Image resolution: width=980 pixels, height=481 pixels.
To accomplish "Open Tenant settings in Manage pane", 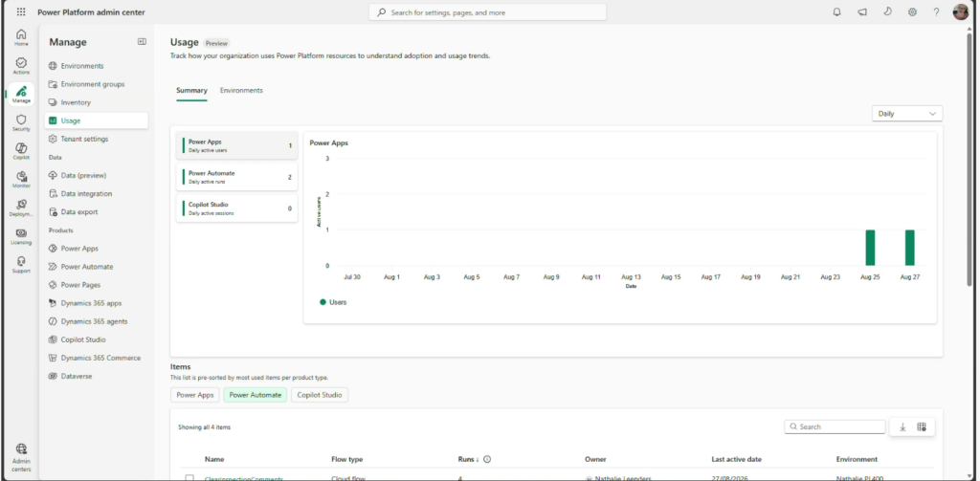I will (97, 139).
